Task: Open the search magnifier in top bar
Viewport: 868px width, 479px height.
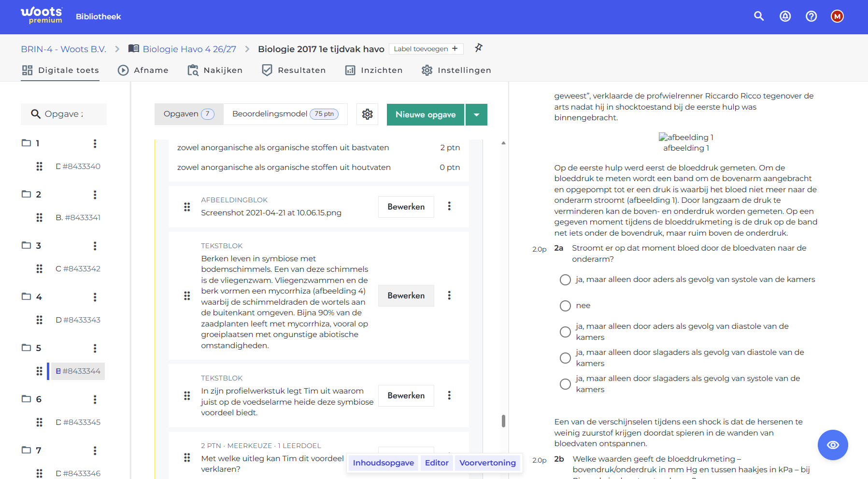Action: click(x=759, y=16)
